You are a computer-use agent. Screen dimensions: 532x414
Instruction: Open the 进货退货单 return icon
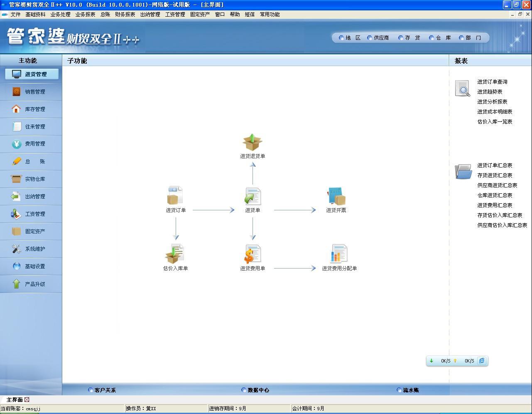coord(253,143)
